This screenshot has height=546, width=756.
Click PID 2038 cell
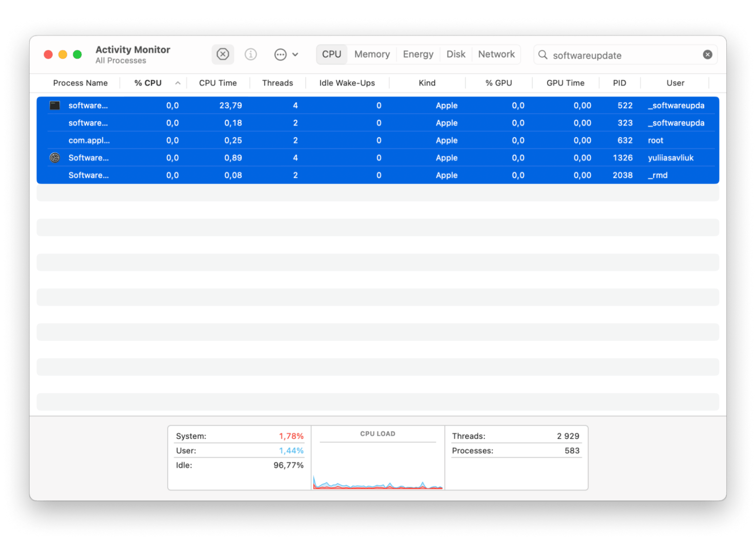pyautogui.click(x=622, y=175)
